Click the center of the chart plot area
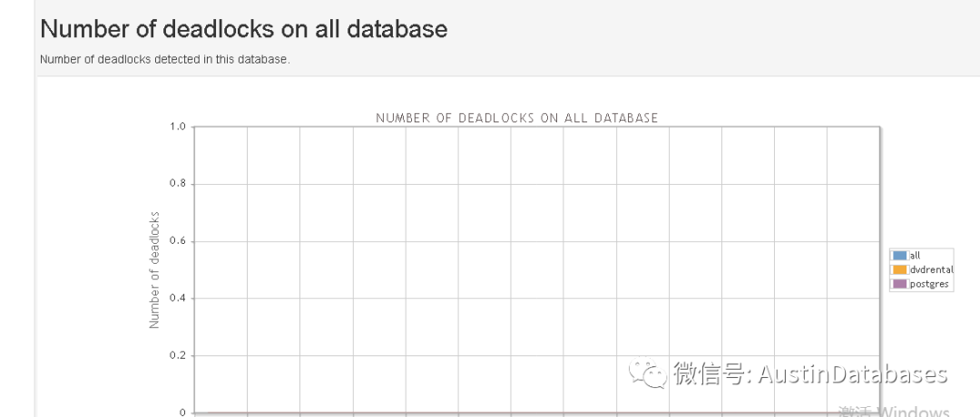The height and width of the screenshot is (417, 980). [536, 270]
